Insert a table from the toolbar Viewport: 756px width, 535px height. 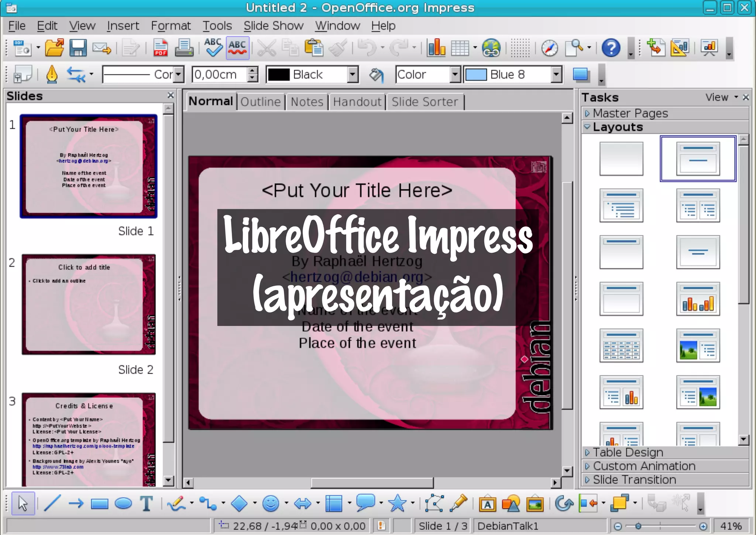pyautogui.click(x=460, y=48)
